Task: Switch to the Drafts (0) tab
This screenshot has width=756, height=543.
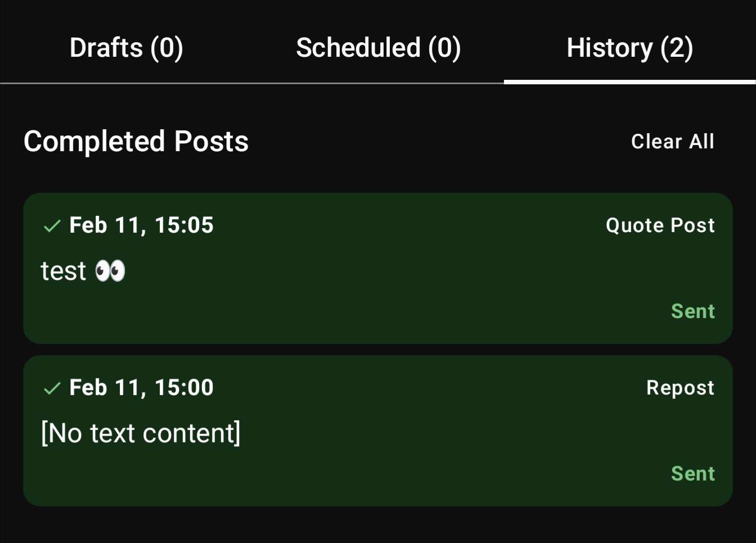Action: click(126, 48)
